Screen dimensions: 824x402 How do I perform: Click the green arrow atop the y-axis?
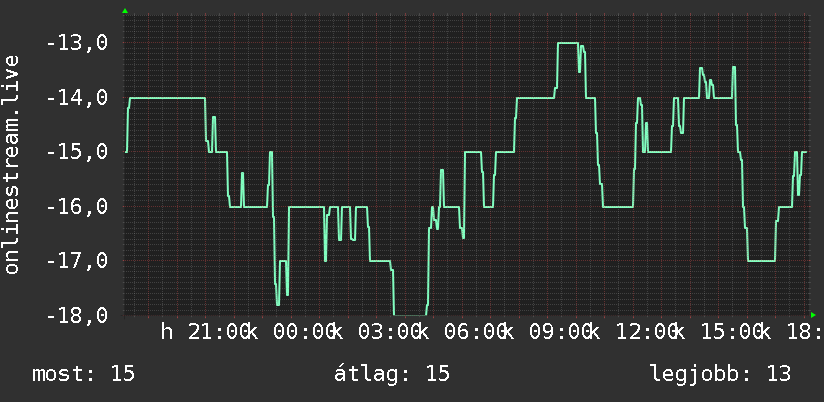[125, 11]
